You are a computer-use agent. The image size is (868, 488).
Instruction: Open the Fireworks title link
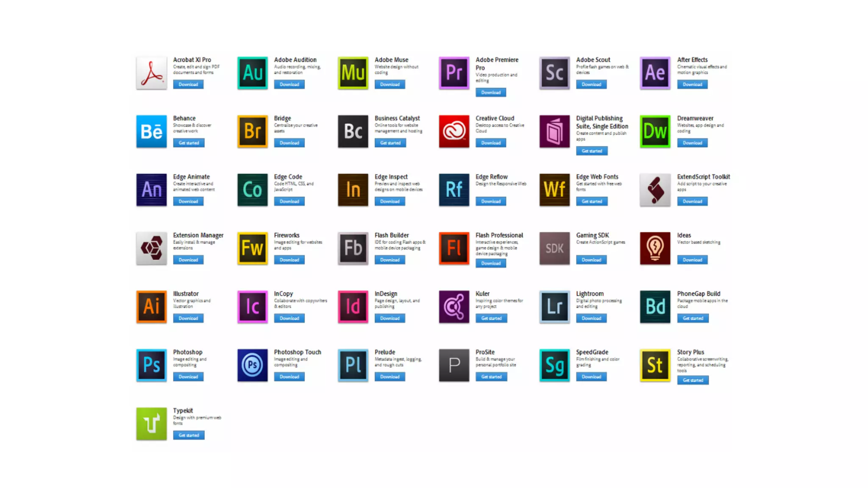pyautogui.click(x=287, y=235)
